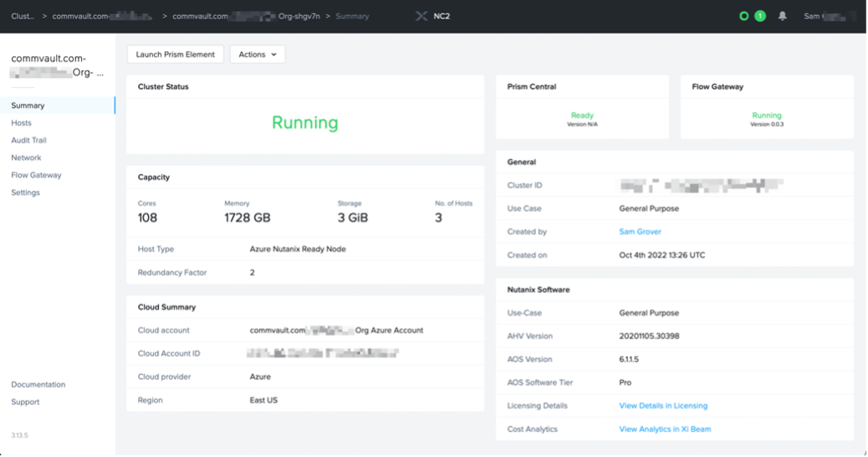The image size is (868, 457).
Task: Click the Running cluster status text
Action: tap(305, 122)
